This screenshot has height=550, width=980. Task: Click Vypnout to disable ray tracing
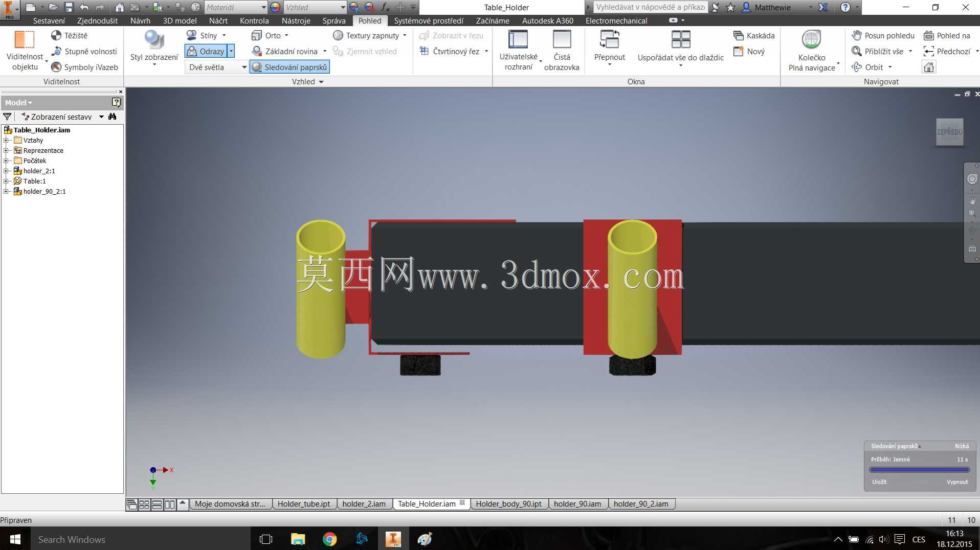coord(957,482)
